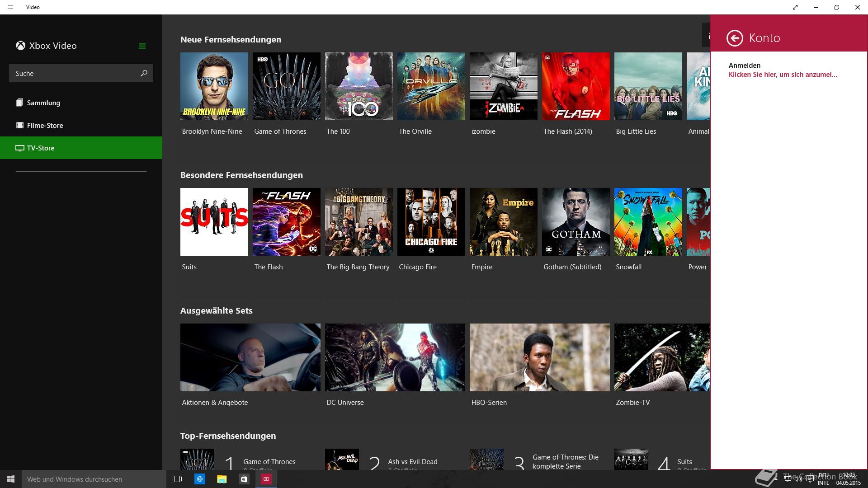Click the search magnifier icon
The width and height of the screenshot is (868, 488).
click(x=144, y=73)
